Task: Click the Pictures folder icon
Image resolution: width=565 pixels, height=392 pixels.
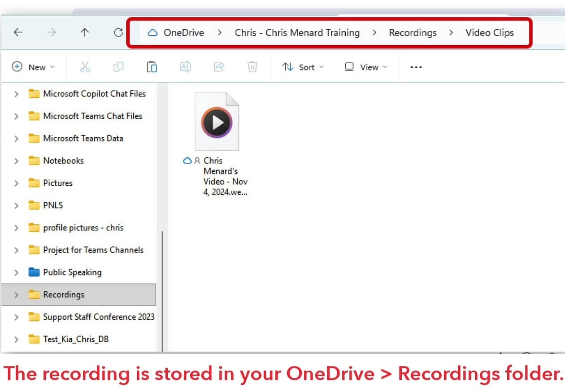Action: [34, 183]
